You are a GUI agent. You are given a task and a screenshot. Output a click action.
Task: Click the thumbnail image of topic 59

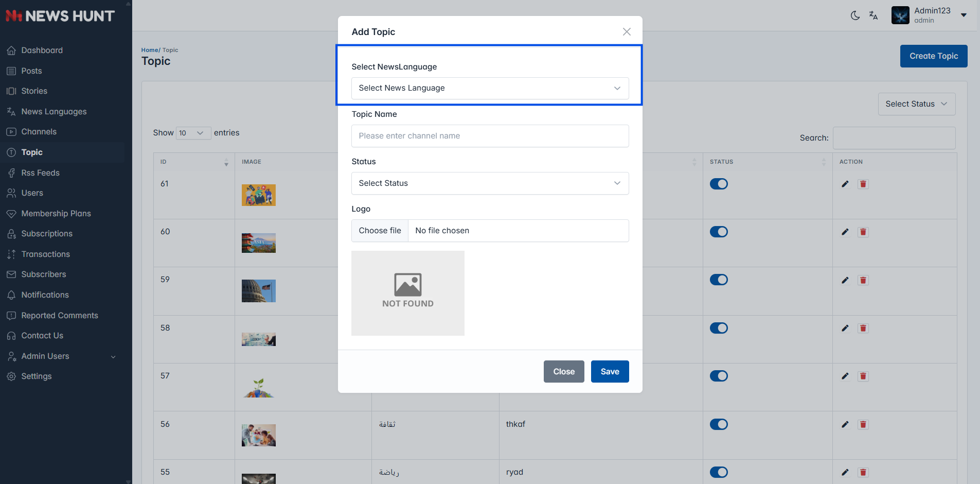(x=259, y=291)
